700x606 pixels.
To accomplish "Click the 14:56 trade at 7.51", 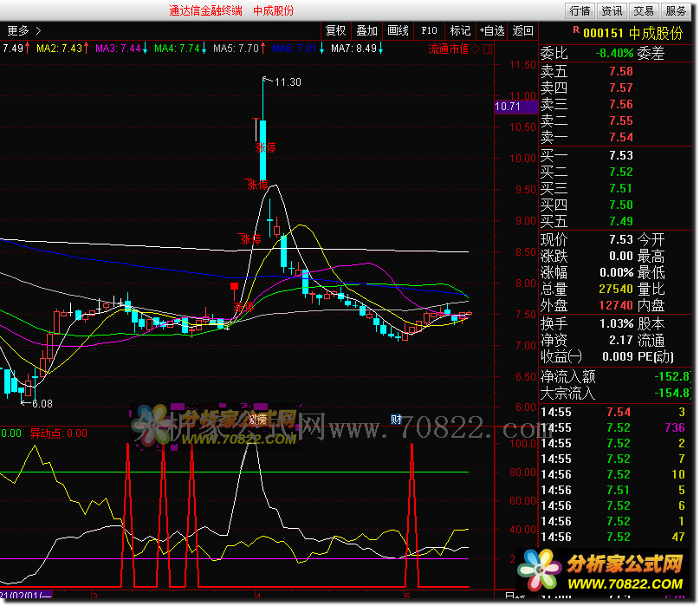I will click(613, 491).
